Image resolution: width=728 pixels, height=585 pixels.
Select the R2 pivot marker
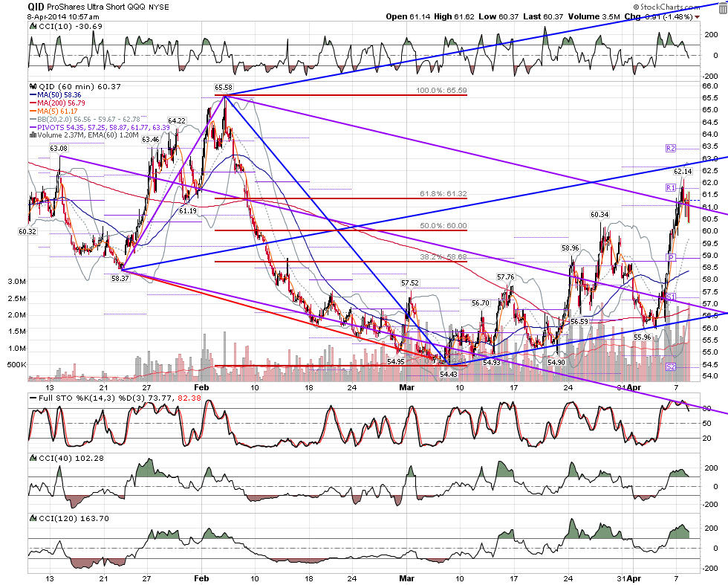coord(670,148)
